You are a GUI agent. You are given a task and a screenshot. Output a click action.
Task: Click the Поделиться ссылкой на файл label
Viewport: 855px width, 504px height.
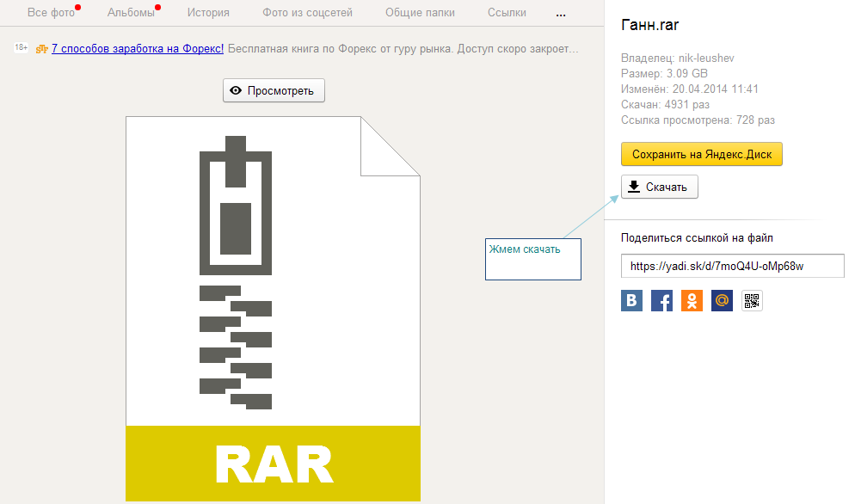click(x=697, y=238)
